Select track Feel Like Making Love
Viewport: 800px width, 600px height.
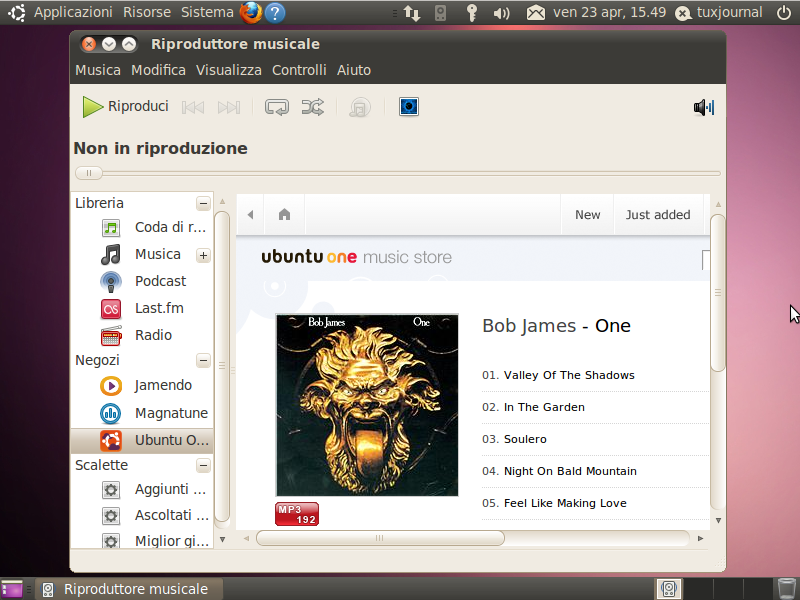pyautogui.click(x=565, y=503)
